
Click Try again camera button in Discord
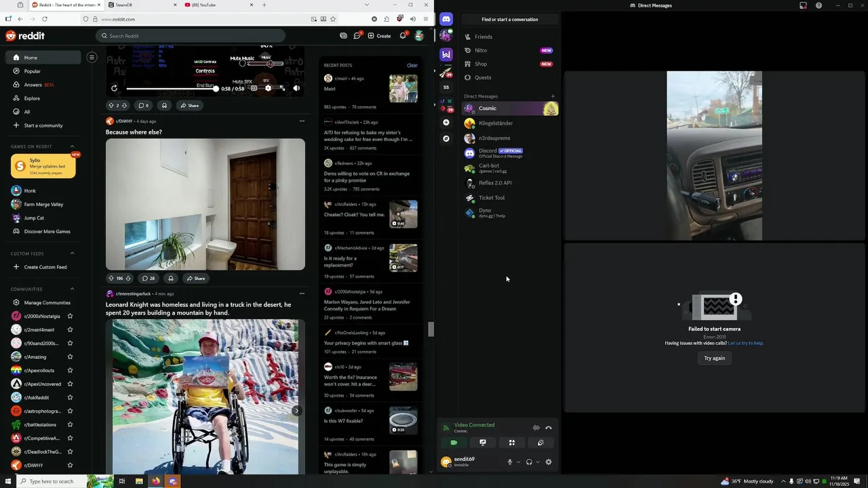[714, 358]
